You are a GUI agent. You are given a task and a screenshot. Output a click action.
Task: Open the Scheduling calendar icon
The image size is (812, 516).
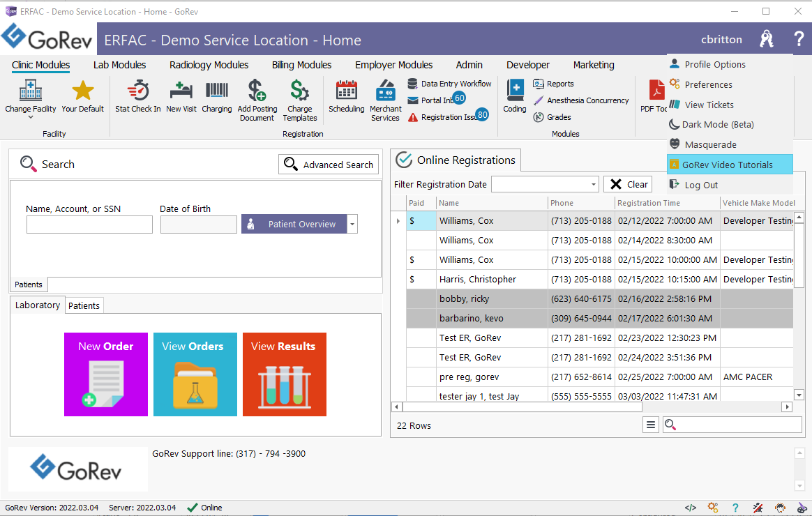click(347, 91)
